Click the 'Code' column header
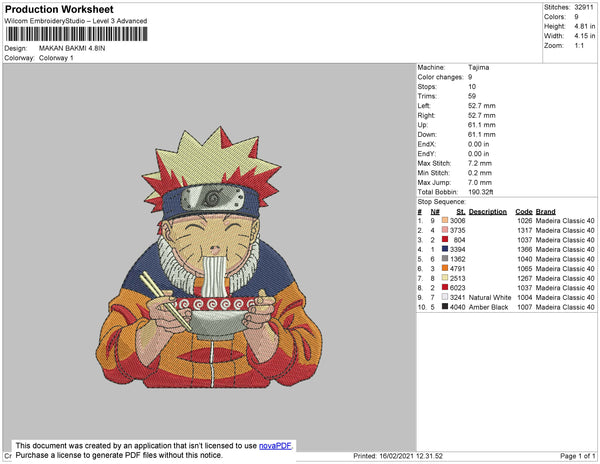This screenshot has width=600, height=464. click(x=524, y=212)
